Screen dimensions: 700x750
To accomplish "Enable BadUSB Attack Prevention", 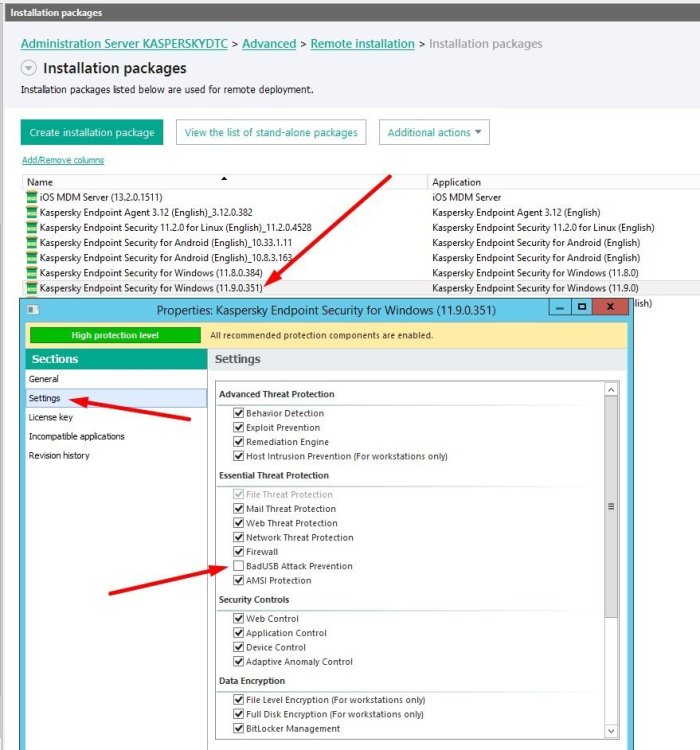I will click(238, 566).
